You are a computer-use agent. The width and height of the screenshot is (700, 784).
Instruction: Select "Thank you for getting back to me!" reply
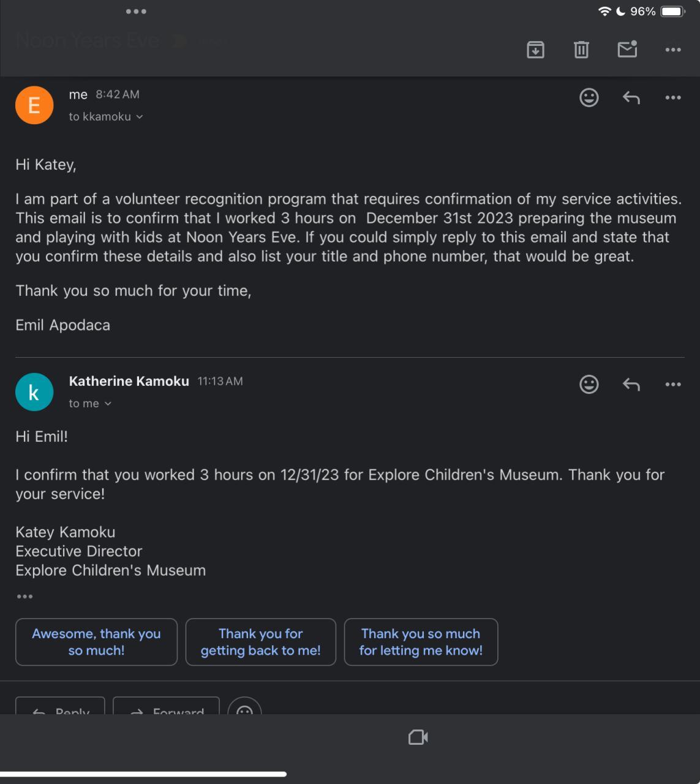tap(261, 642)
